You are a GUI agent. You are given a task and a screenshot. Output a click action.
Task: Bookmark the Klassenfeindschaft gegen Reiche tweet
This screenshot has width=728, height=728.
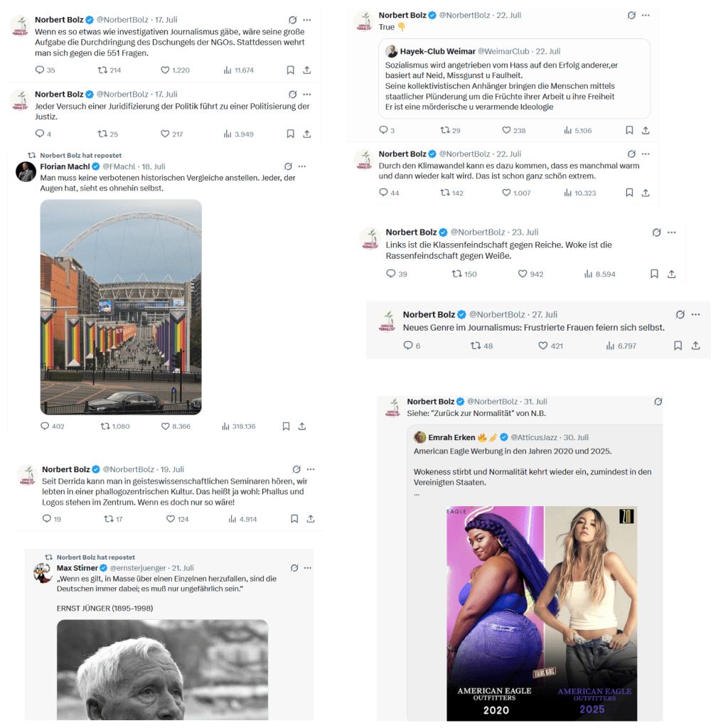coord(654,274)
